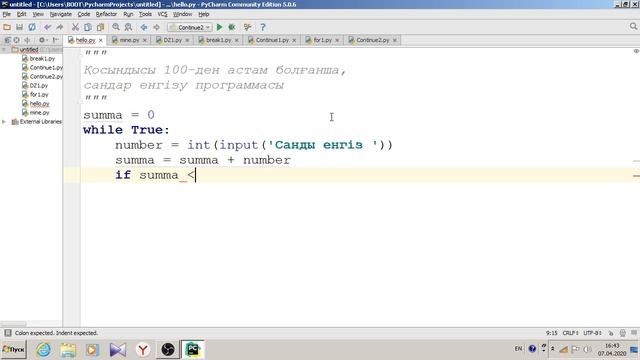Open the run configuration Continue2 dropdown

click(190, 27)
